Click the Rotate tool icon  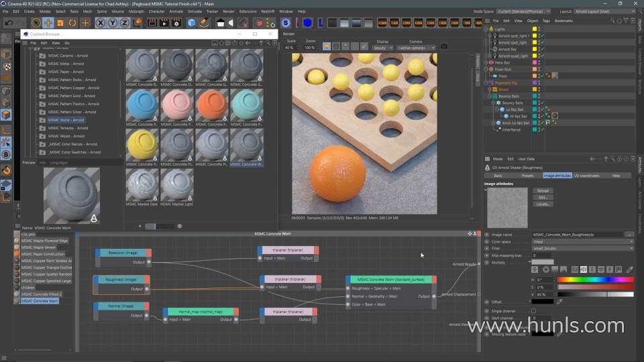pos(72,23)
